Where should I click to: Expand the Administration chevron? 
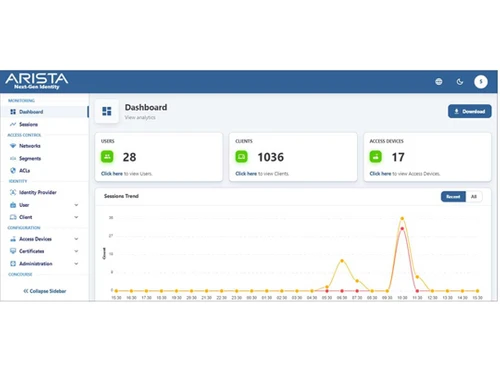76,264
